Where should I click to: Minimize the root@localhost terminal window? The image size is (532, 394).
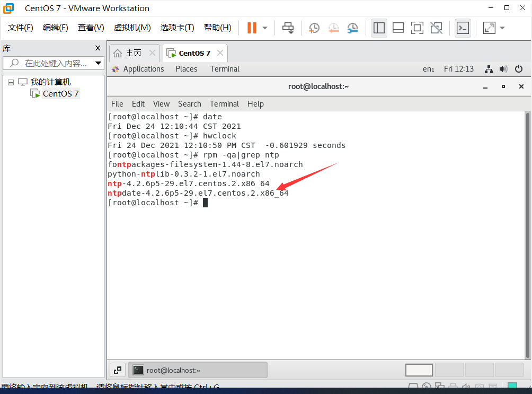click(485, 87)
